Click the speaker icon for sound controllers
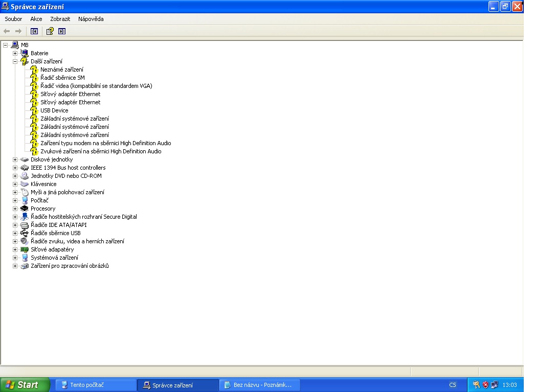This screenshot has width=534, height=392. click(x=25, y=241)
